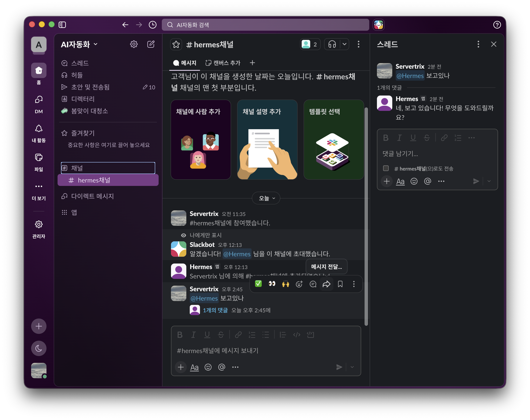React with the green checkmark emoji

pyautogui.click(x=258, y=284)
